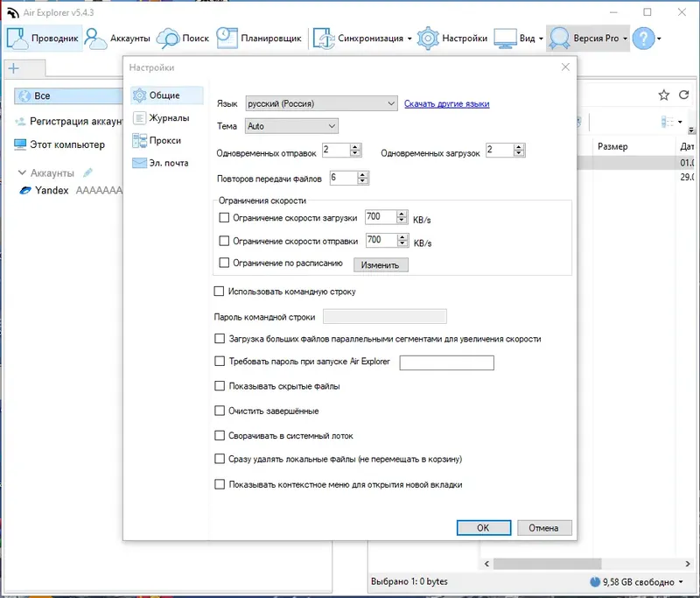Enable parallel segments large file download

point(220,339)
